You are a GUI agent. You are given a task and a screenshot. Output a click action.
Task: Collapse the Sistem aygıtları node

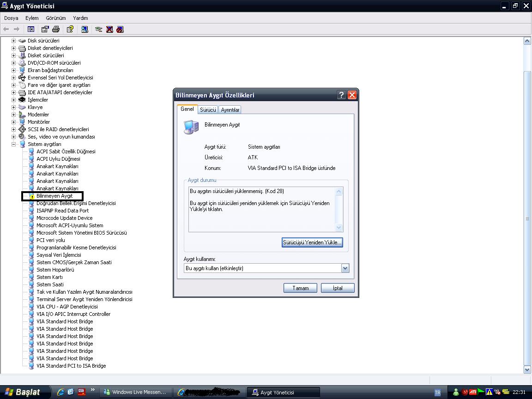click(x=13, y=144)
